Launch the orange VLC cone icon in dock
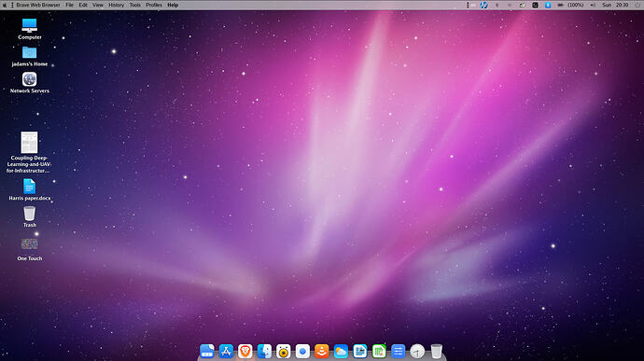The image size is (644, 361). [322, 351]
